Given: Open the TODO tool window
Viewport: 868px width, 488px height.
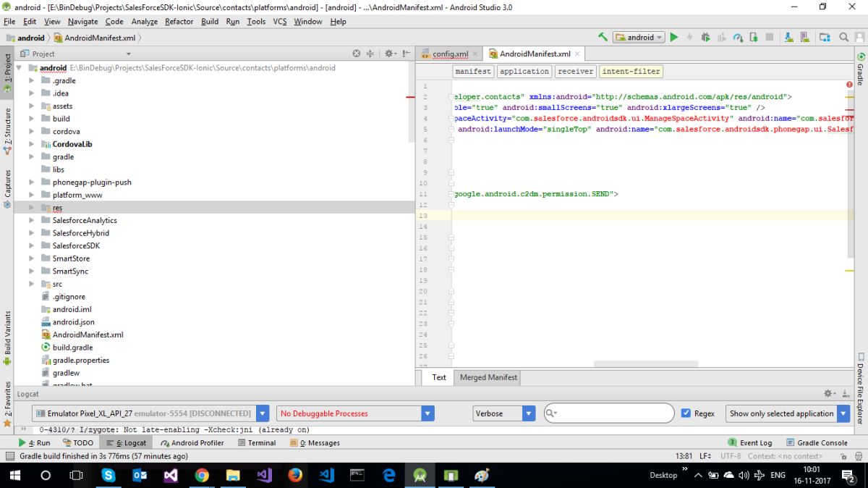Looking at the screenshot, I should tap(78, 442).
